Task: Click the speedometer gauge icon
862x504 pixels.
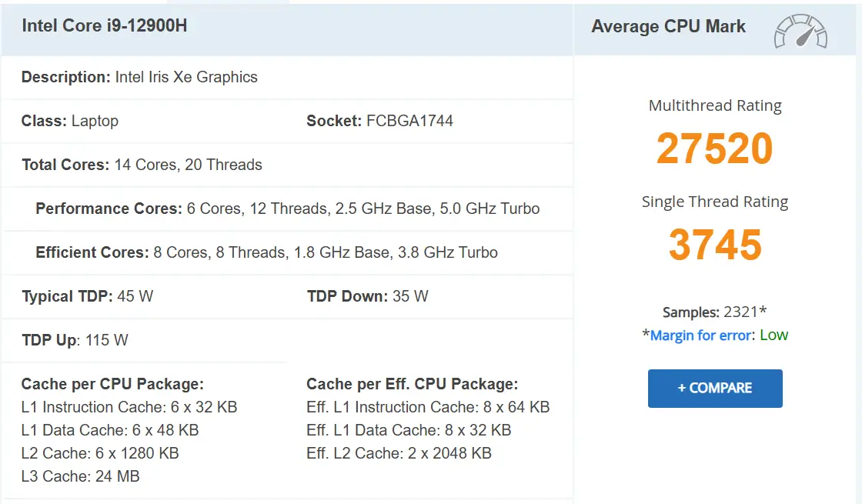Action: [800, 32]
